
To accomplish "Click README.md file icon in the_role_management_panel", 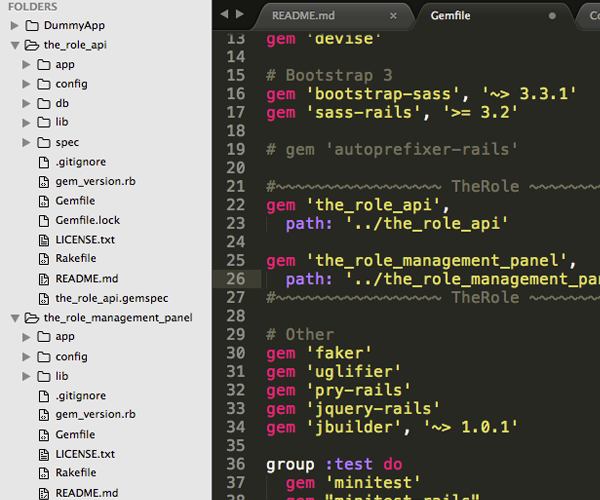I will [44, 493].
